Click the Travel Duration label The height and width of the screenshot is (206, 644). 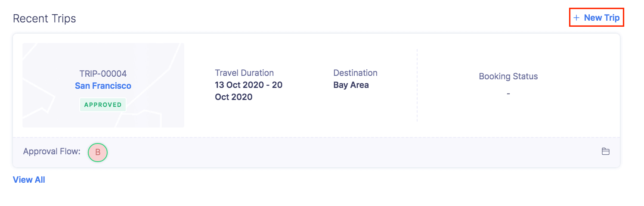pyautogui.click(x=244, y=73)
